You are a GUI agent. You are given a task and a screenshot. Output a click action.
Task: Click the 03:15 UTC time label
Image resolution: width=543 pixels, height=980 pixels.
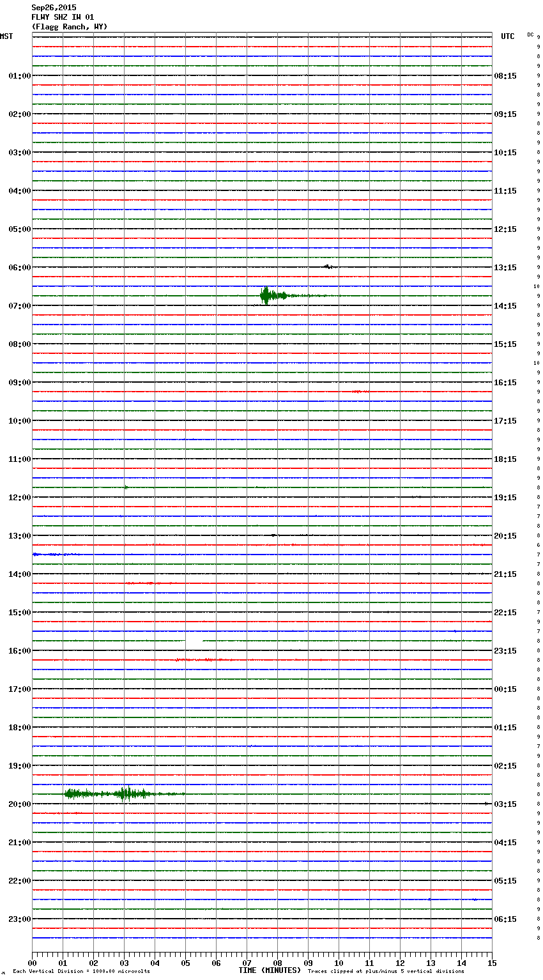pyautogui.click(x=505, y=804)
